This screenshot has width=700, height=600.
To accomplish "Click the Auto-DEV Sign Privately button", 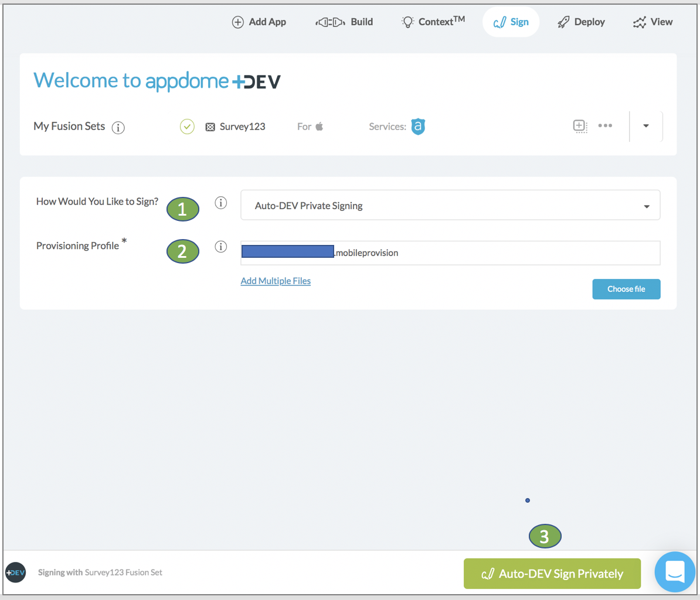I will pos(552,574).
